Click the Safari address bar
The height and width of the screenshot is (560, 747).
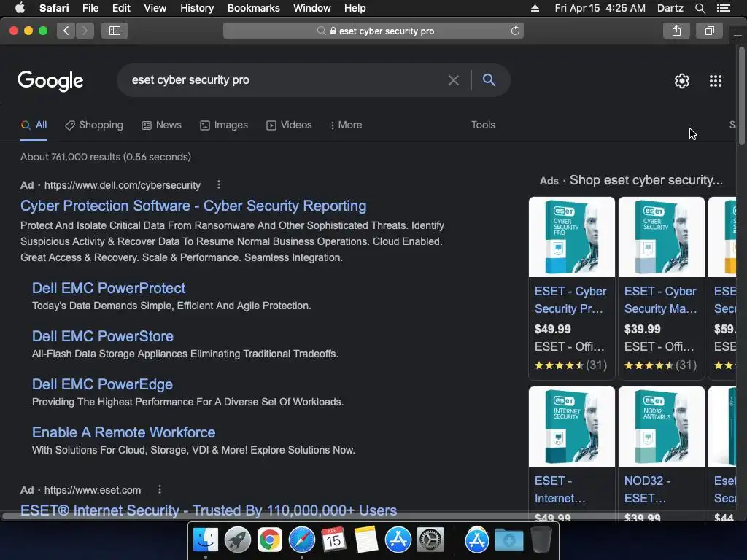(x=373, y=31)
